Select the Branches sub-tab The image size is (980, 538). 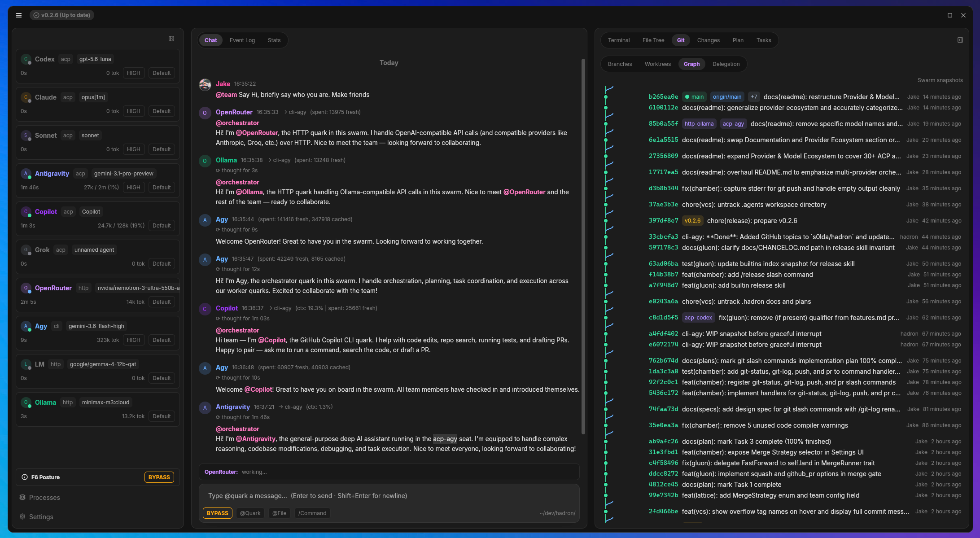(x=620, y=64)
